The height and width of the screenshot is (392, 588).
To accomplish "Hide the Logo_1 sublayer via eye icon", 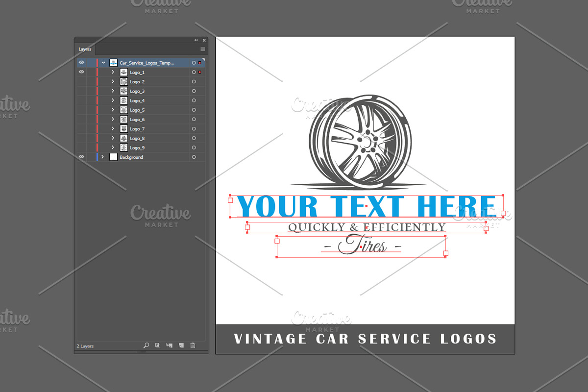I will click(x=81, y=72).
